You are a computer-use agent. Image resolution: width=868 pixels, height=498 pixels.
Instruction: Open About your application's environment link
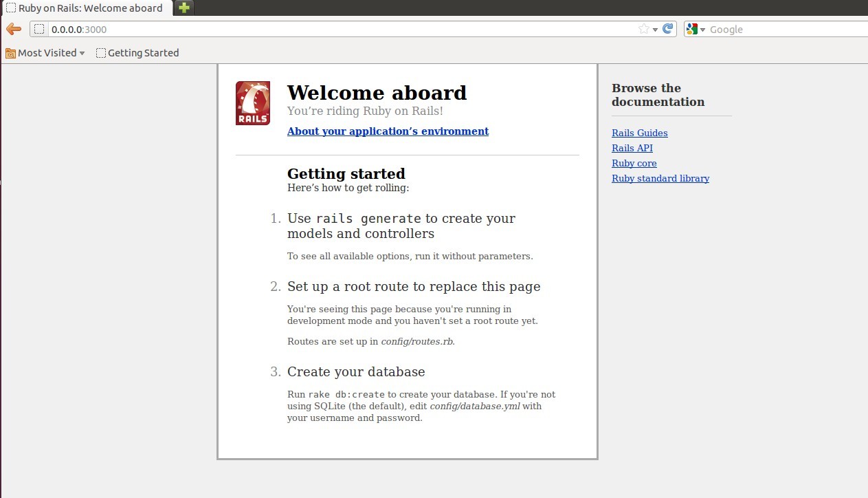pos(388,131)
